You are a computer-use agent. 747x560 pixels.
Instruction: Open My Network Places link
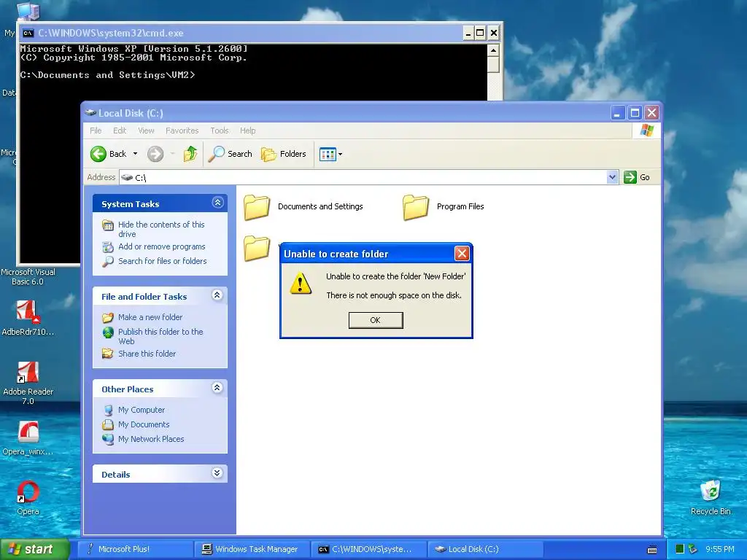click(151, 439)
